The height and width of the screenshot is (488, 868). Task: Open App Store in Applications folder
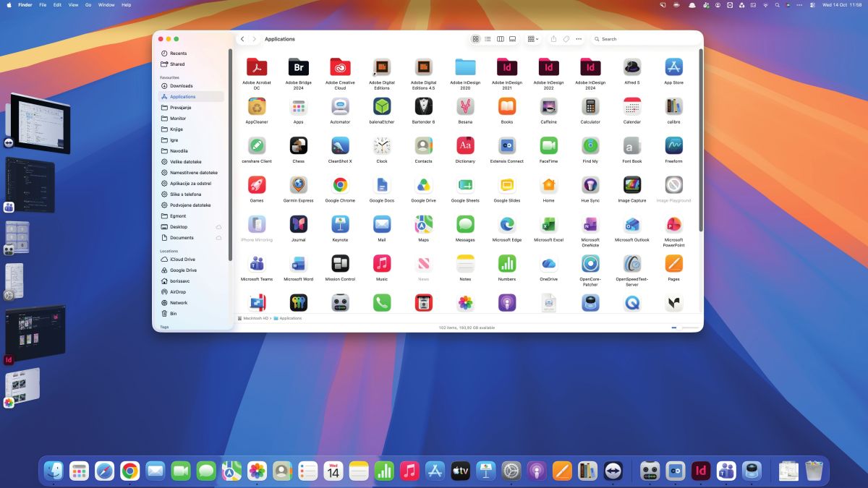click(x=673, y=67)
